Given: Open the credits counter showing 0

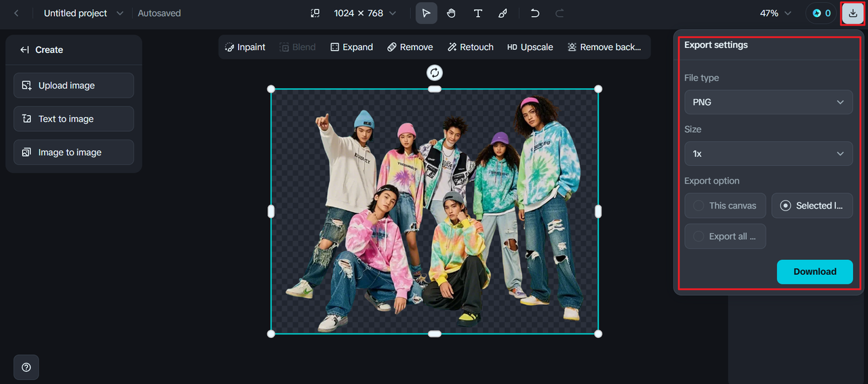Looking at the screenshot, I should [x=821, y=13].
